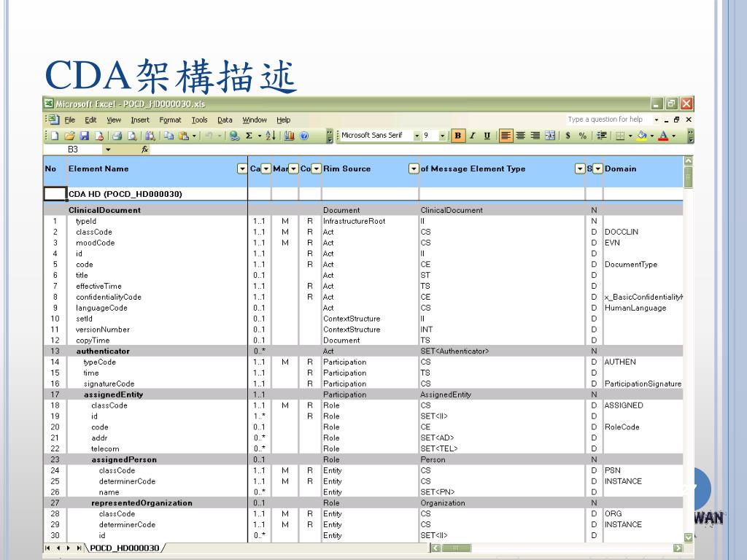
Task: Open the Co column filter dropdown
Action: (317, 168)
